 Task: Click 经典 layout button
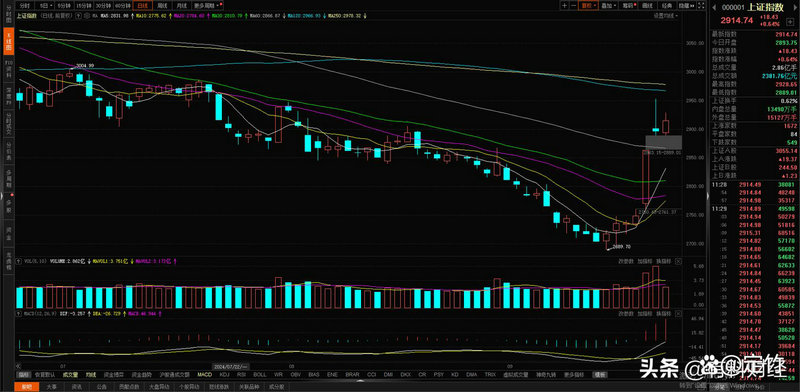667,6
